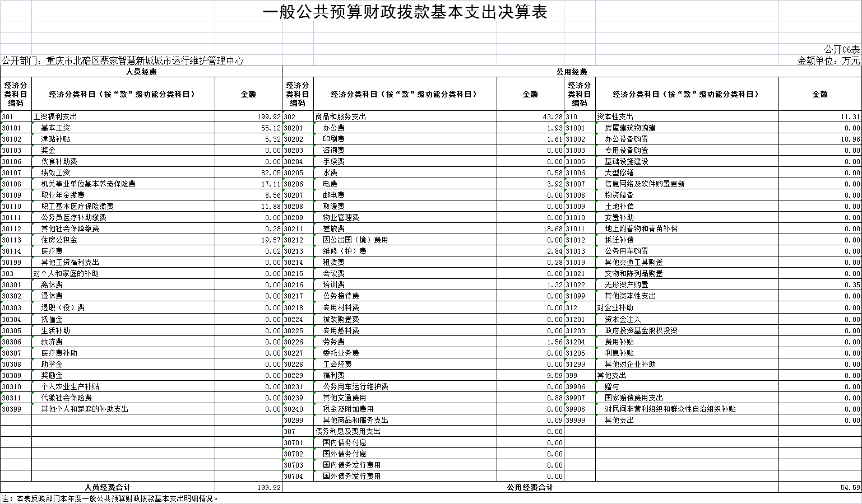The width and height of the screenshot is (862, 504).
Task: Select the 职工基本医疗保险缴费 cell
Action: 123,206
